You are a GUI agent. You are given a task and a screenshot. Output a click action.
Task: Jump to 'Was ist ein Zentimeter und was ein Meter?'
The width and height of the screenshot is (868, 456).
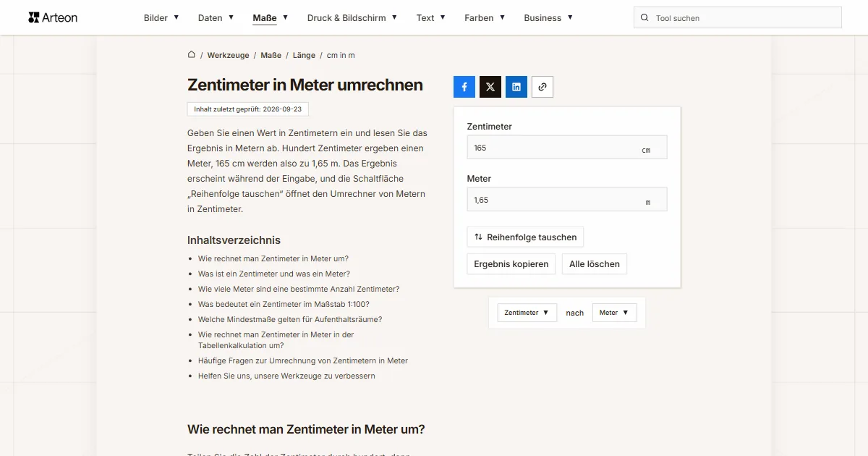[x=274, y=274]
